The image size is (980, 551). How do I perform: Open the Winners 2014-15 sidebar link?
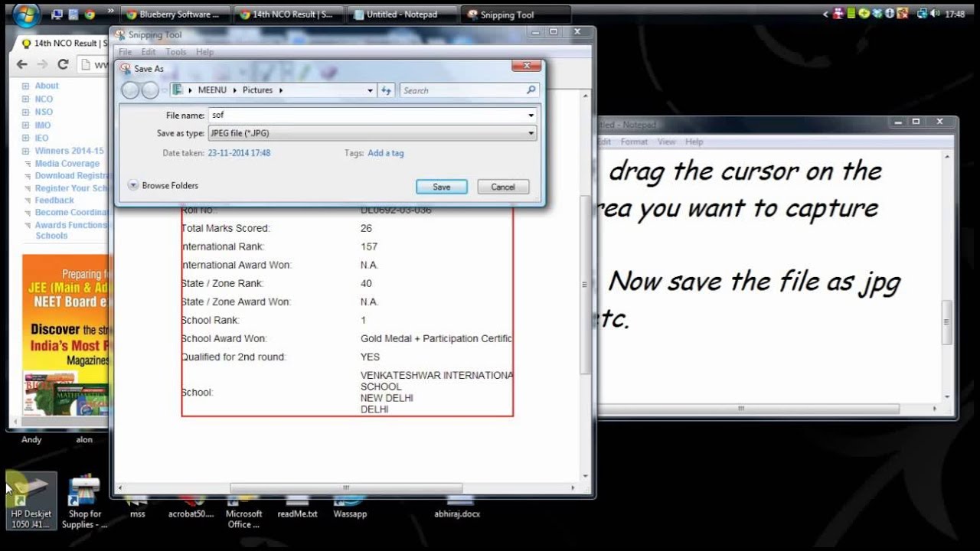point(69,151)
